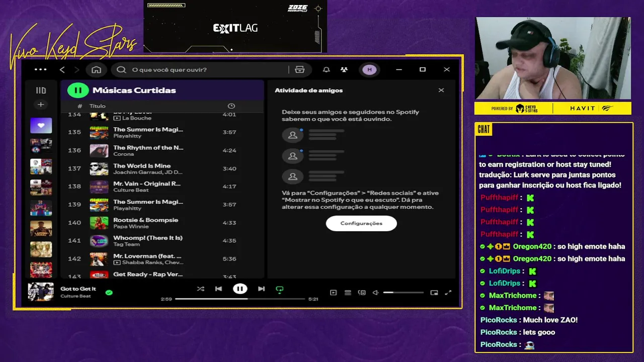Open the profile avatar 'H' menu

370,69
